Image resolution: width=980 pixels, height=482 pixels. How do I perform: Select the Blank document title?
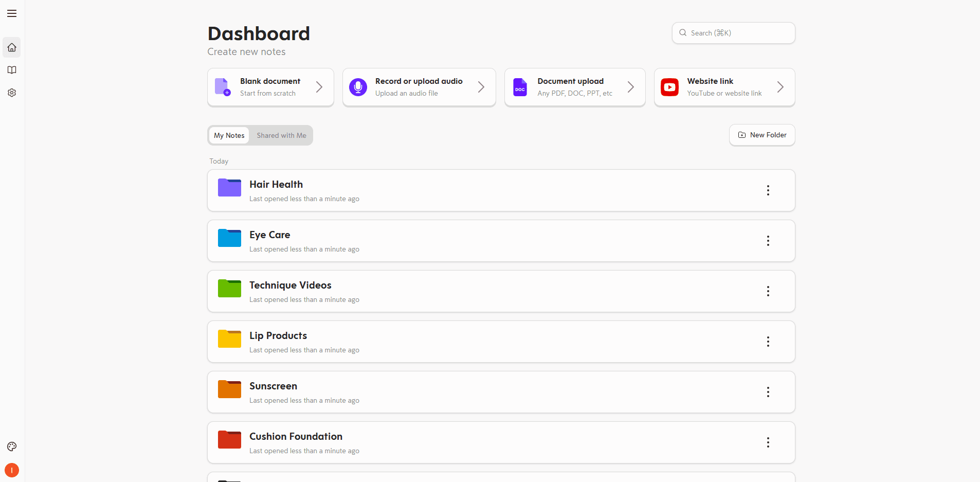click(x=270, y=81)
